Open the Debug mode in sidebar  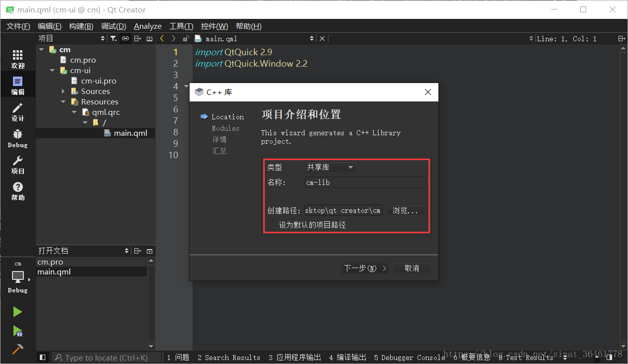coord(18,138)
